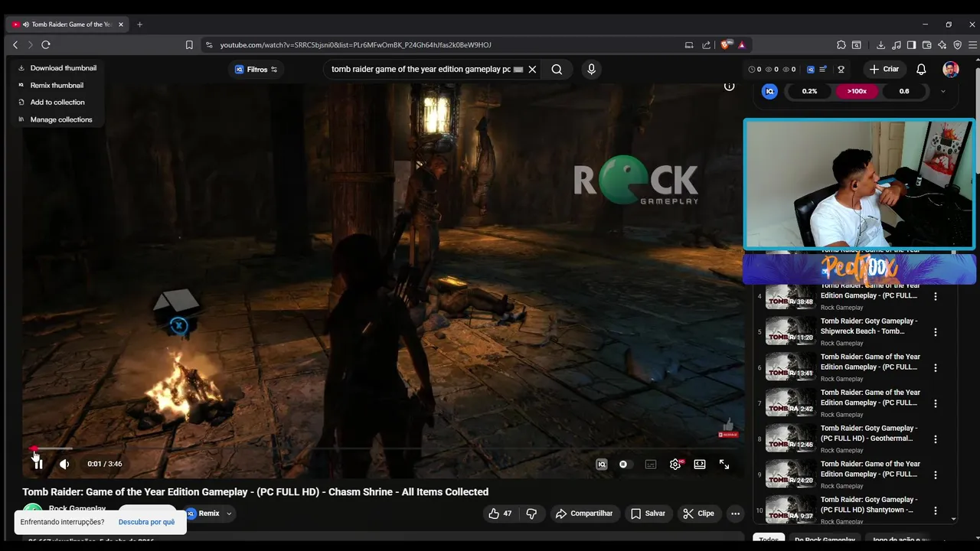Open Brave Leo AI sparkle icon
Viewport: 980px width, 551px height.
coord(942,45)
